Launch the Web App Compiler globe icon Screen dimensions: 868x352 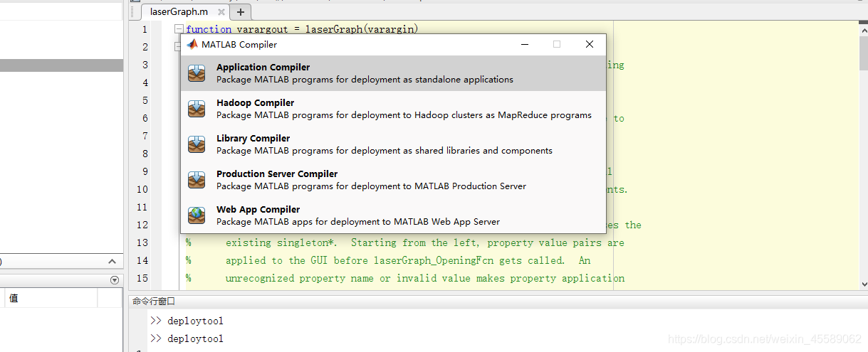pyautogui.click(x=197, y=215)
